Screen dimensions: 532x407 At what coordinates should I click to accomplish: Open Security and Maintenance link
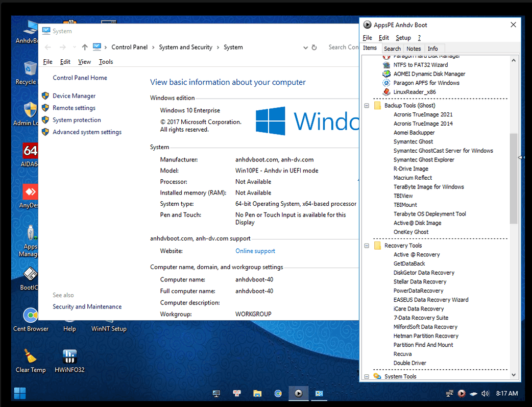click(x=87, y=306)
